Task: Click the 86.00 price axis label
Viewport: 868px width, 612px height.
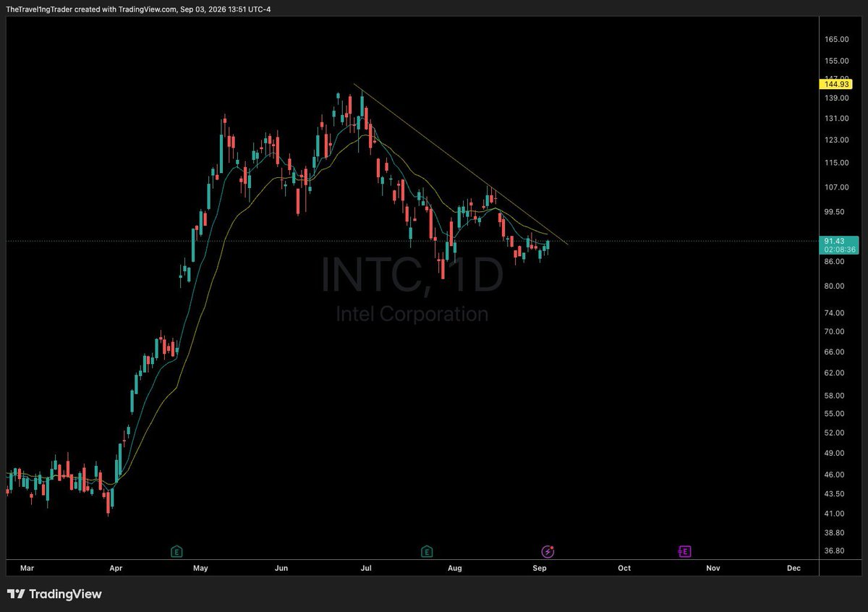Action: point(835,261)
